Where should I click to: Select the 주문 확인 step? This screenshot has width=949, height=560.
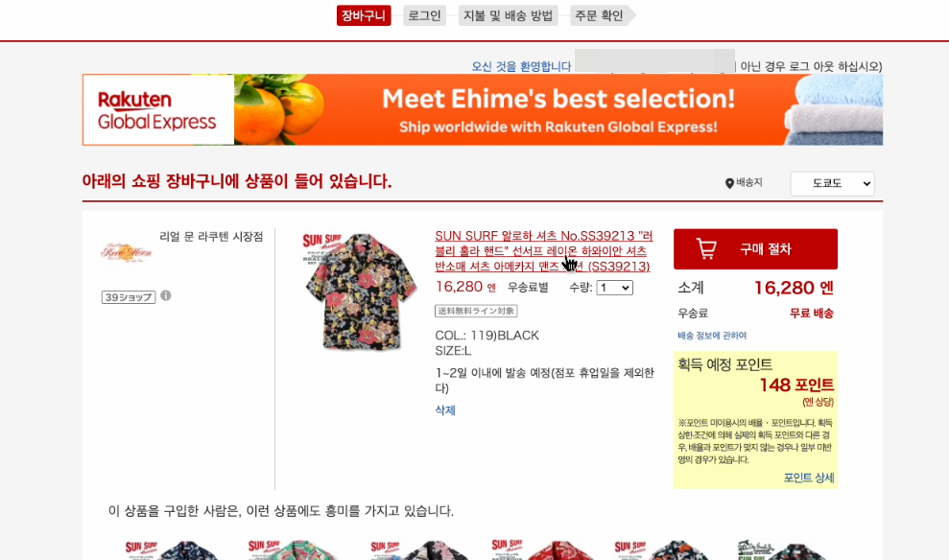point(599,15)
